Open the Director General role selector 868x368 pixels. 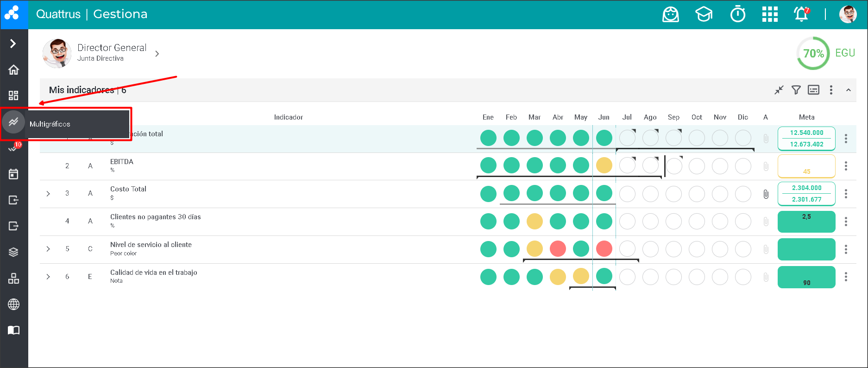(157, 54)
